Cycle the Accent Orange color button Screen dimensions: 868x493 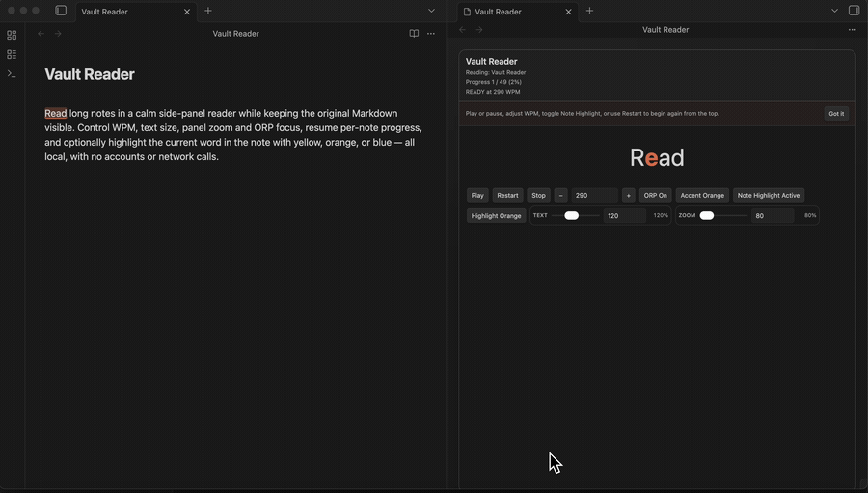[x=702, y=195]
